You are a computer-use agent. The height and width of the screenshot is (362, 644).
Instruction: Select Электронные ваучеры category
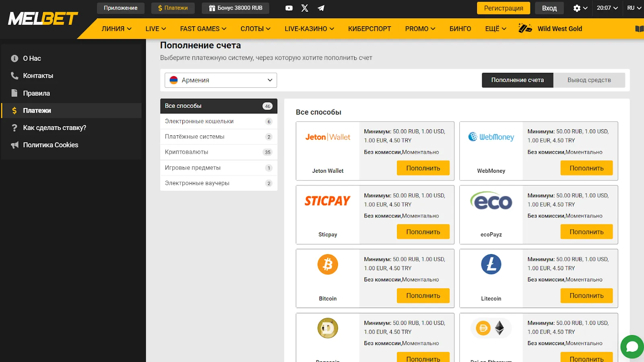(219, 183)
